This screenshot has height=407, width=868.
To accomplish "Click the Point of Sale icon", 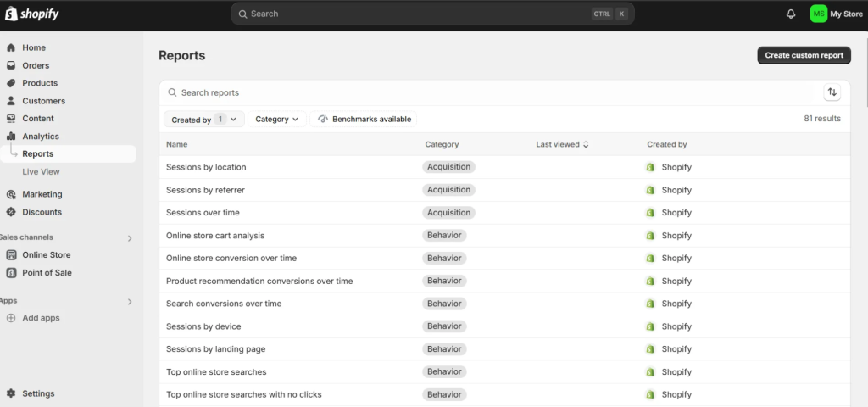I will point(11,273).
